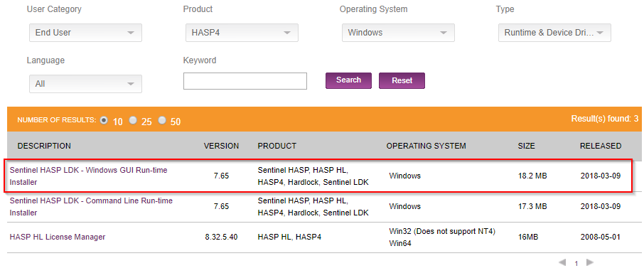The height and width of the screenshot is (278, 644).
Task: Open Windows GUI Run-time Installer link
Action: click(x=88, y=176)
